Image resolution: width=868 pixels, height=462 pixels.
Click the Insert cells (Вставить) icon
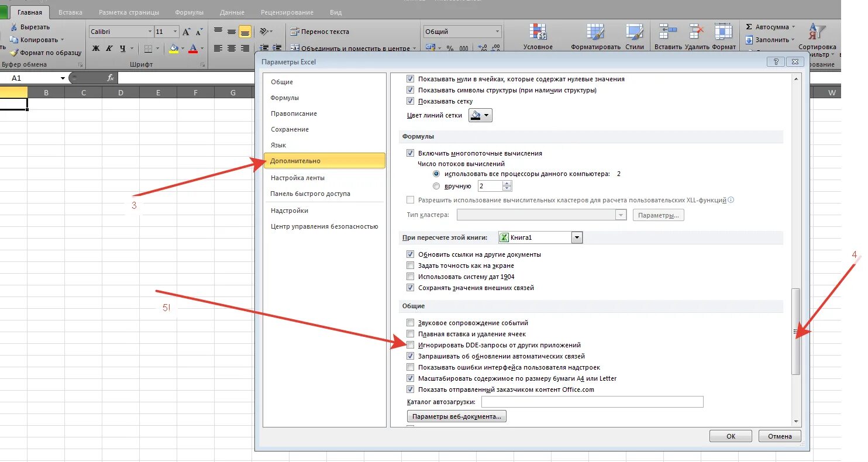668,32
